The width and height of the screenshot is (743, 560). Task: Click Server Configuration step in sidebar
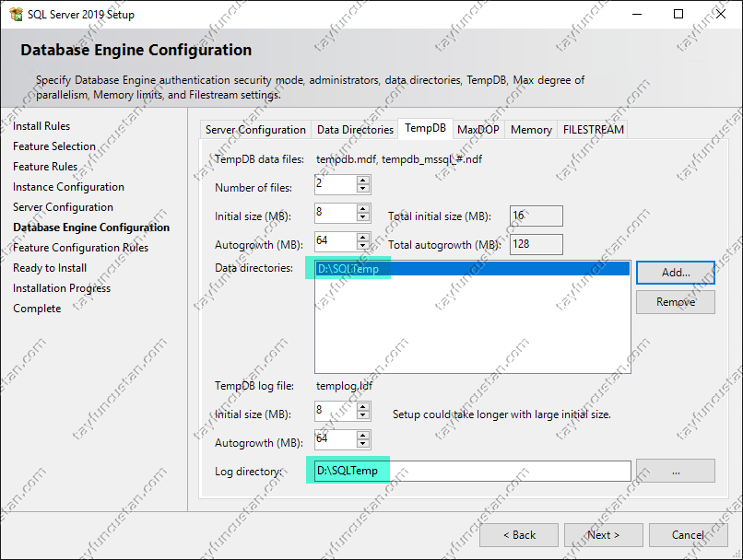pyautogui.click(x=63, y=207)
